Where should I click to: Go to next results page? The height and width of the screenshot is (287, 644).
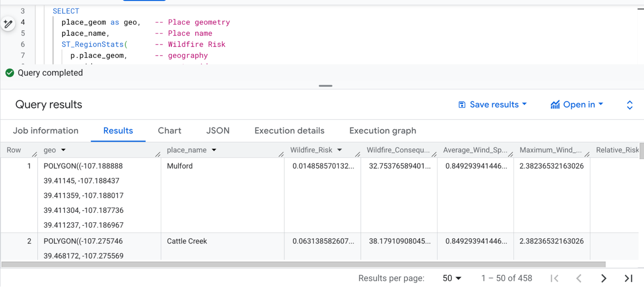pyautogui.click(x=603, y=278)
